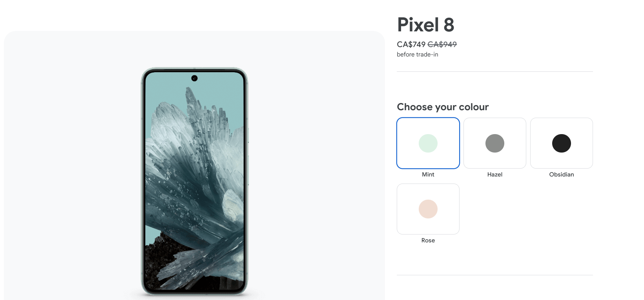Click the Choose your colour heading
Viewport: 644px width, 300px height.
tap(443, 107)
